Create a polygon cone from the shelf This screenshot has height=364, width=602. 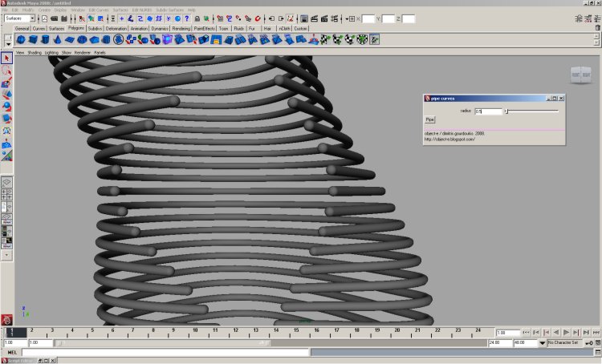(57, 39)
